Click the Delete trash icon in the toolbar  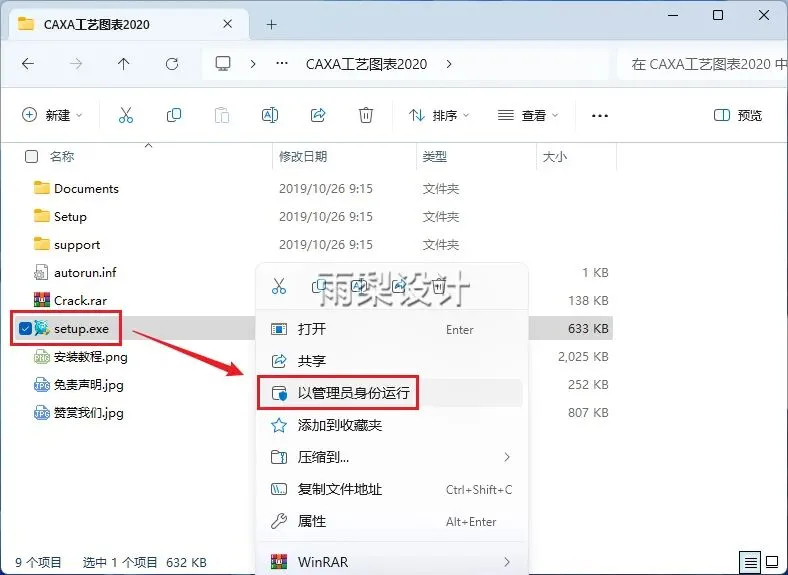point(366,116)
